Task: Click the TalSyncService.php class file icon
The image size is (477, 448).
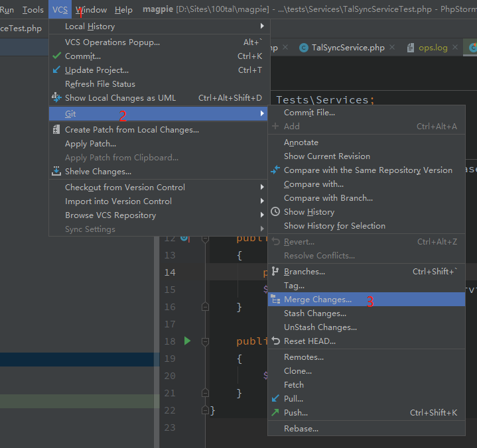Action: pos(304,48)
